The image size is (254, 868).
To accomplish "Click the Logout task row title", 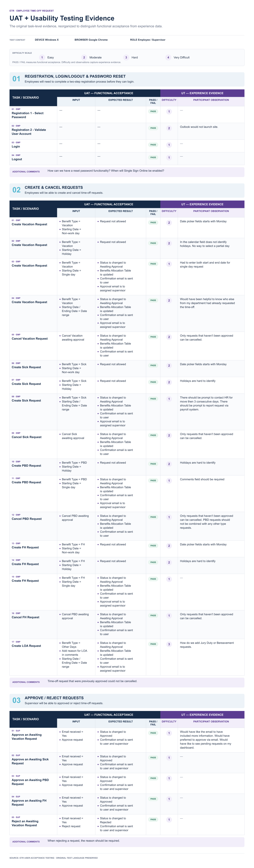I will 17,159.
